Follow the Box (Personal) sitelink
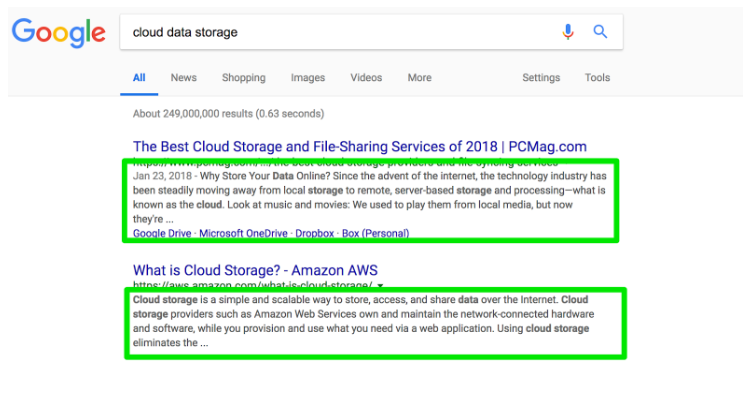 pyautogui.click(x=375, y=233)
